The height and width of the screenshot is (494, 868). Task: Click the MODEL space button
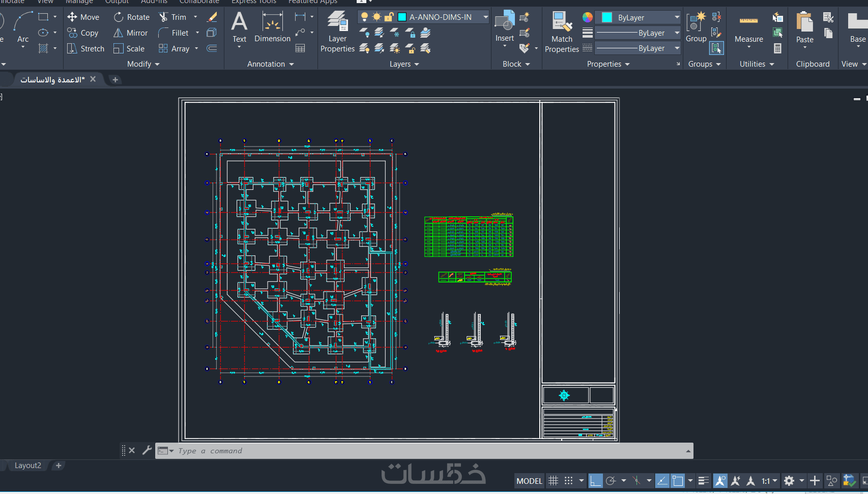coord(529,481)
